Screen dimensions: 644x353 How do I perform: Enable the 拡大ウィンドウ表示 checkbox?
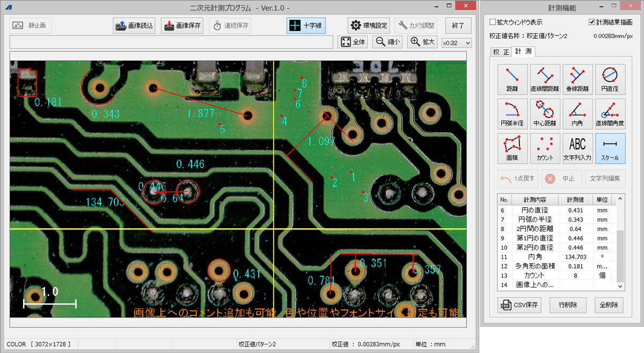493,23
